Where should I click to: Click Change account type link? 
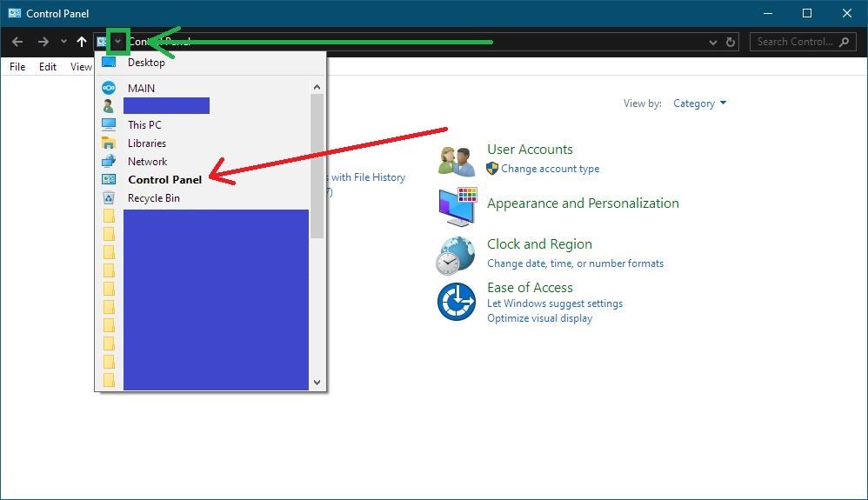(x=551, y=169)
